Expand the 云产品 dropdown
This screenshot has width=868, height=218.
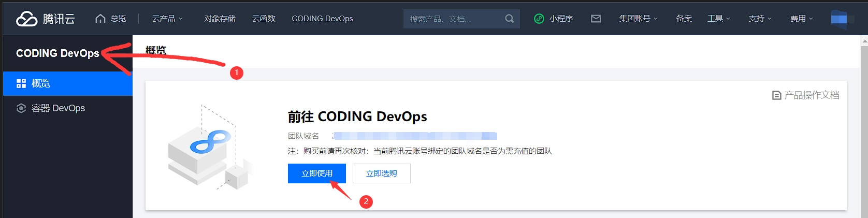(x=167, y=19)
